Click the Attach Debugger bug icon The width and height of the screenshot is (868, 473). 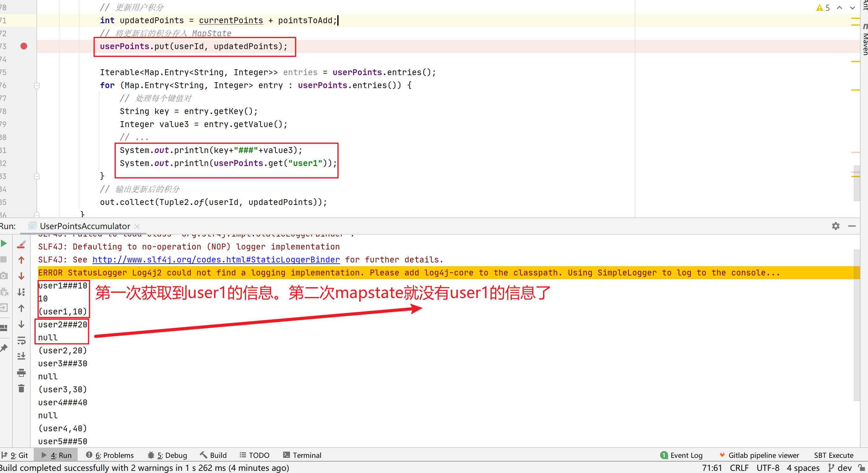tap(4, 292)
